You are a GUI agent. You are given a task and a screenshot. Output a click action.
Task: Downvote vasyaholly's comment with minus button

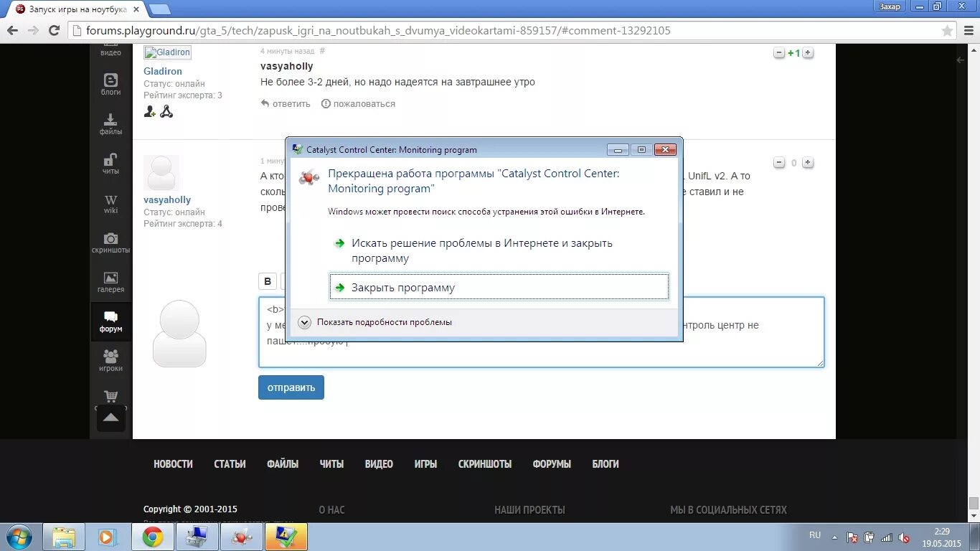tap(779, 163)
